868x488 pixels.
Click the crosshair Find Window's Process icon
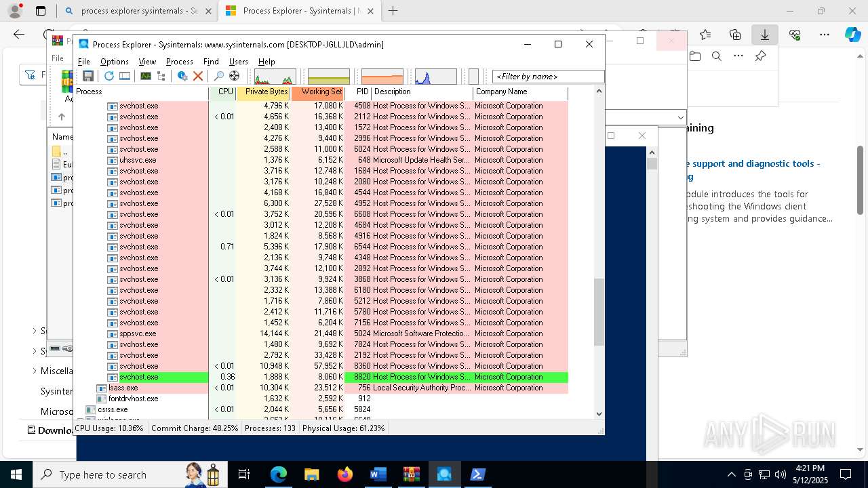[x=235, y=76]
